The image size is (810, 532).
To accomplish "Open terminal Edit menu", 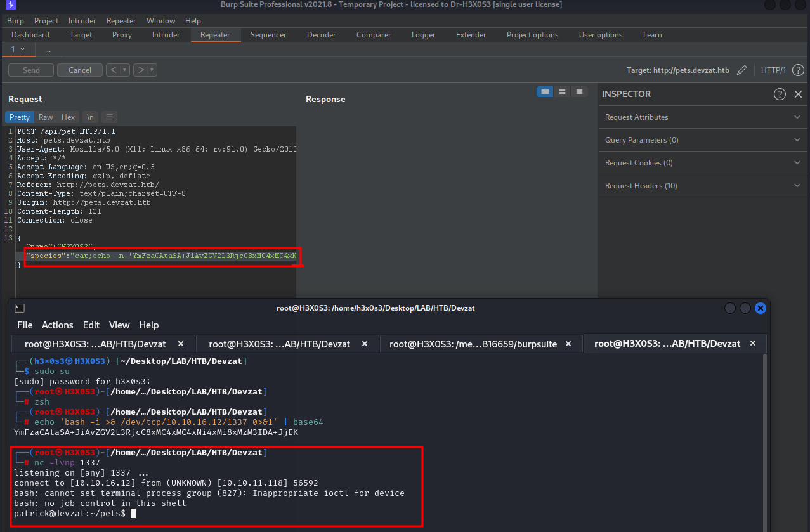I will pos(91,325).
